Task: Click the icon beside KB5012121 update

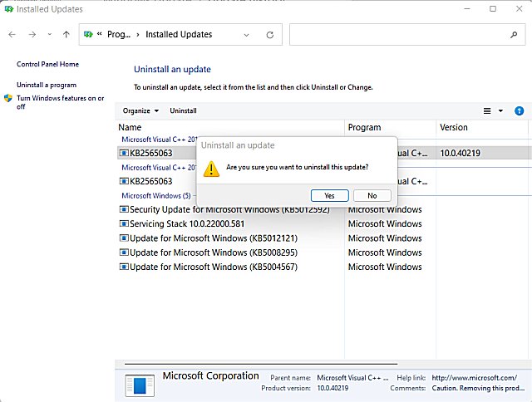Action: click(124, 238)
